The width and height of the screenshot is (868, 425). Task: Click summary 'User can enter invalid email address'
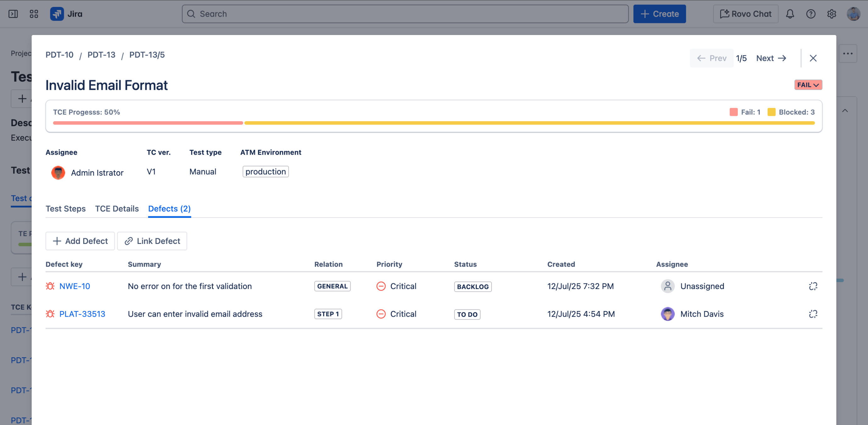click(x=195, y=314)
